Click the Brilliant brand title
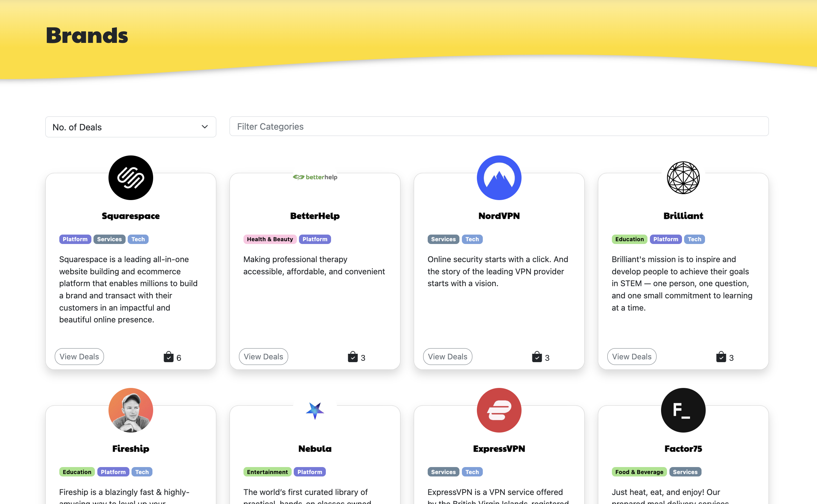 683,216
